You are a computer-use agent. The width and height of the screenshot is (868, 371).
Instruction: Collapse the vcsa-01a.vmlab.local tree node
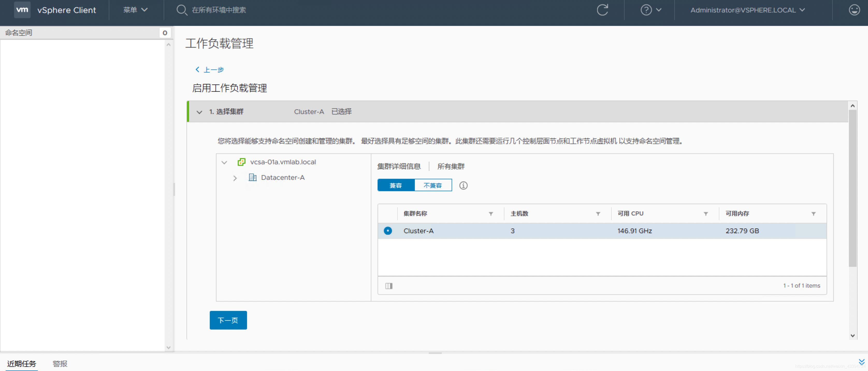pyautogui.click(x=224, y=162)
